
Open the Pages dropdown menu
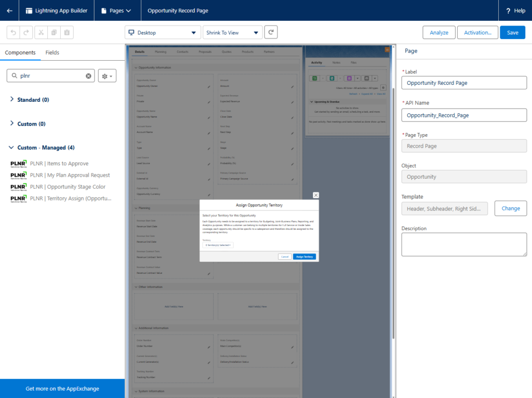[x=116, y=10]
